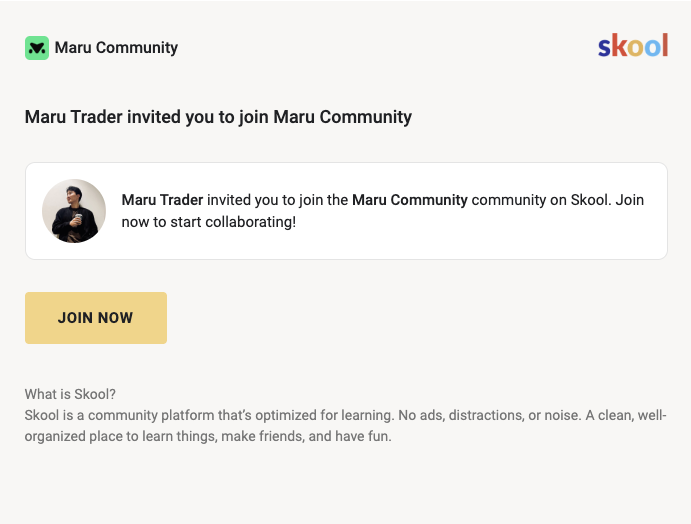Click the "What is Skool?" heading

click(x=71, y=394)
